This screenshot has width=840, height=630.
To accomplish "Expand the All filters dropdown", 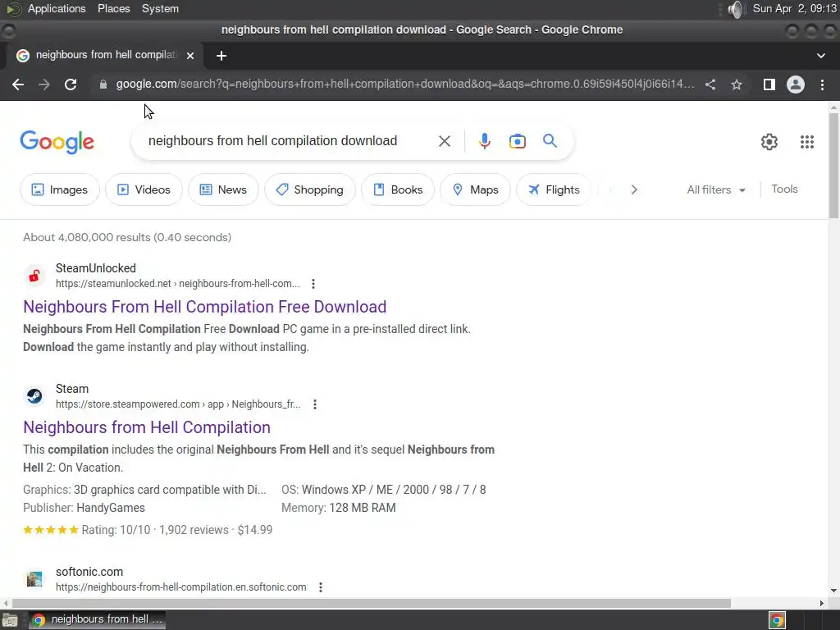I will 716,189.
